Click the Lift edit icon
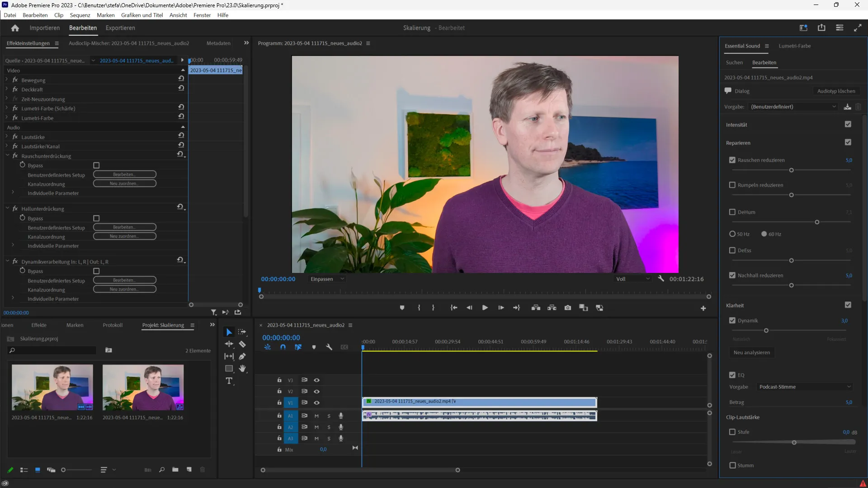The height and width of the screenshot is (488, 868). click(x=535, y=307)
